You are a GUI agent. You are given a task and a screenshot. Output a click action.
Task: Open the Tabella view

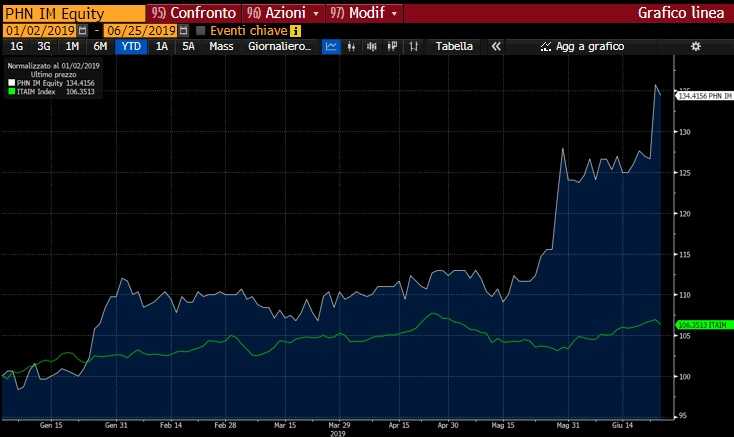pos(454,46)
